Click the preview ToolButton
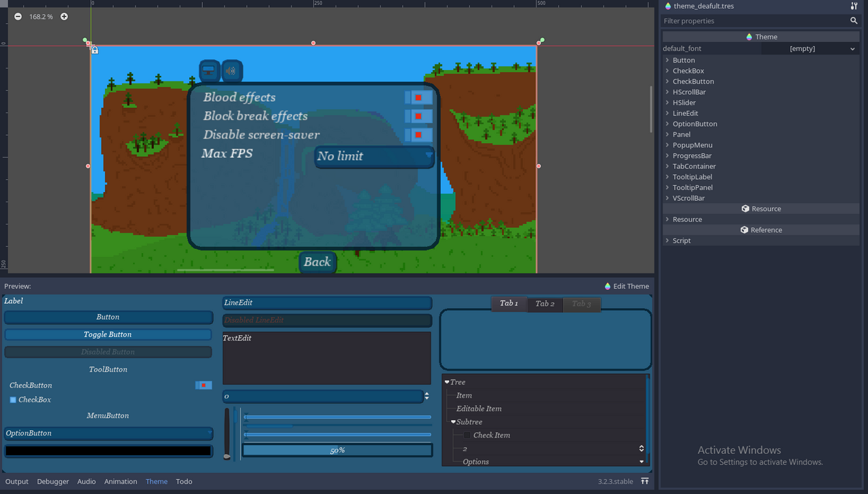 [x=108, y=369]
